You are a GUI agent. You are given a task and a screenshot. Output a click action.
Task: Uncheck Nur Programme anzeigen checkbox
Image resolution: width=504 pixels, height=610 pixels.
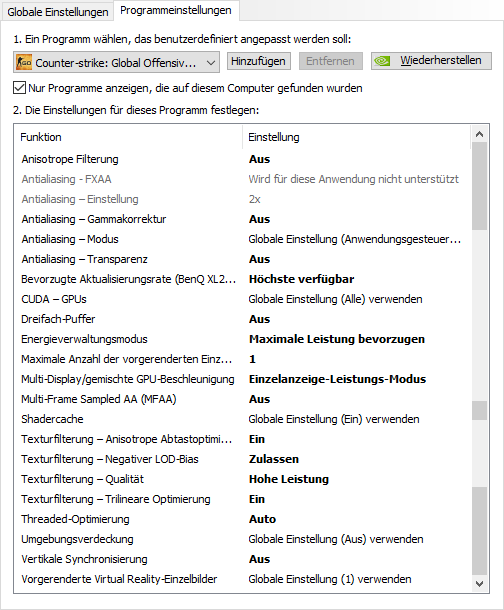19,88
